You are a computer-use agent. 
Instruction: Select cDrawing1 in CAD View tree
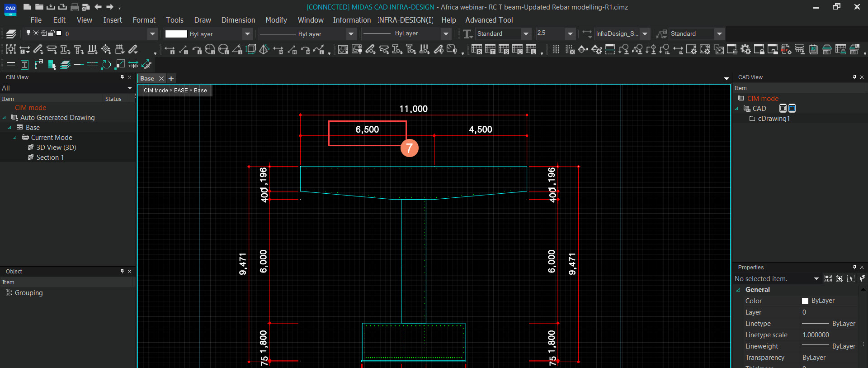(774, 119)
